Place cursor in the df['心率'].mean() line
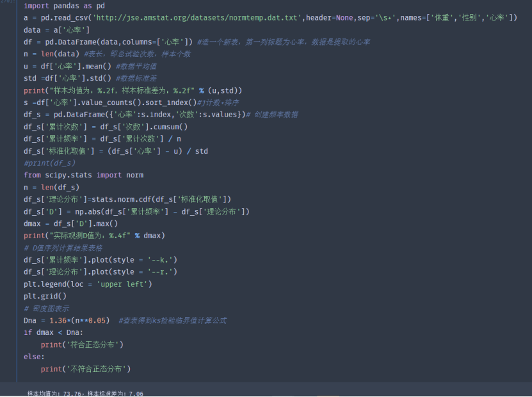The height and width of the screenshot is (397, 532). 70,66
